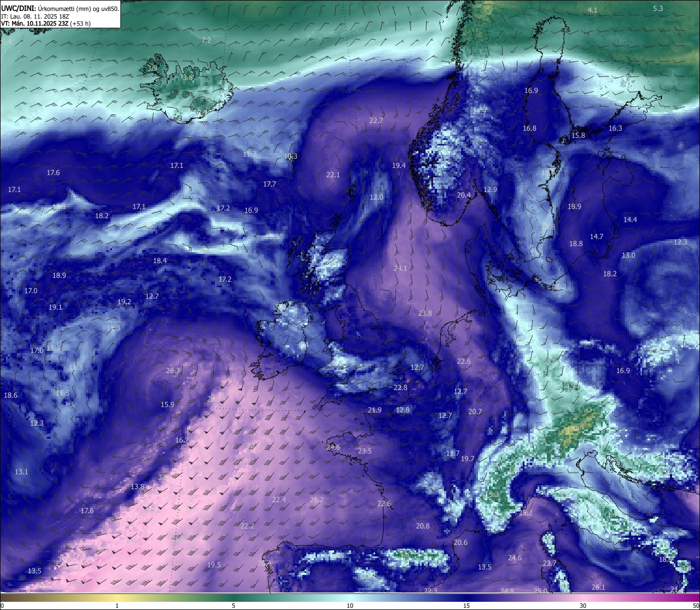Click the 4.1 value on the map
Screen dimensions: 700x610
[x=593, y=10]
